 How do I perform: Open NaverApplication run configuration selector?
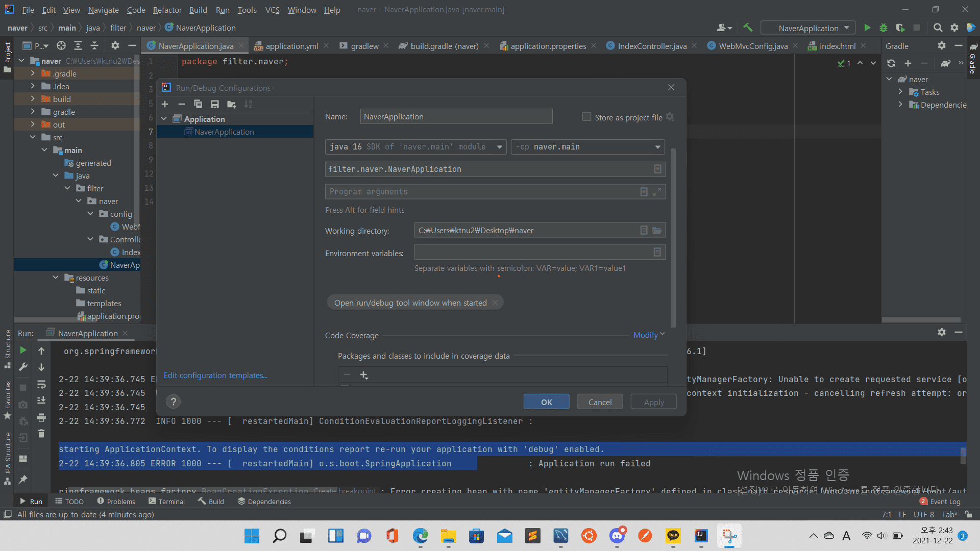point(808,28)
